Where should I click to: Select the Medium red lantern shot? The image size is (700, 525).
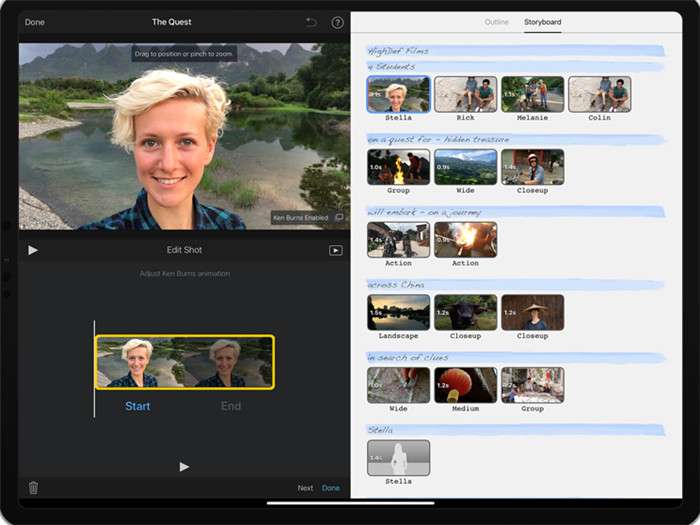click(465, 385)
